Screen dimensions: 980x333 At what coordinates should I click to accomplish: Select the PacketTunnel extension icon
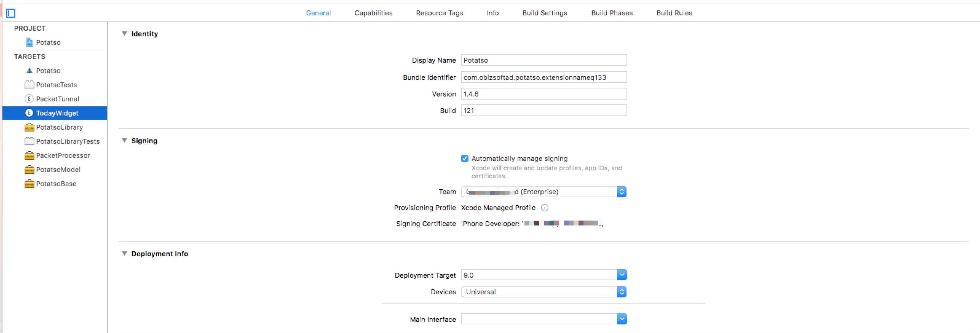[29, 99]
